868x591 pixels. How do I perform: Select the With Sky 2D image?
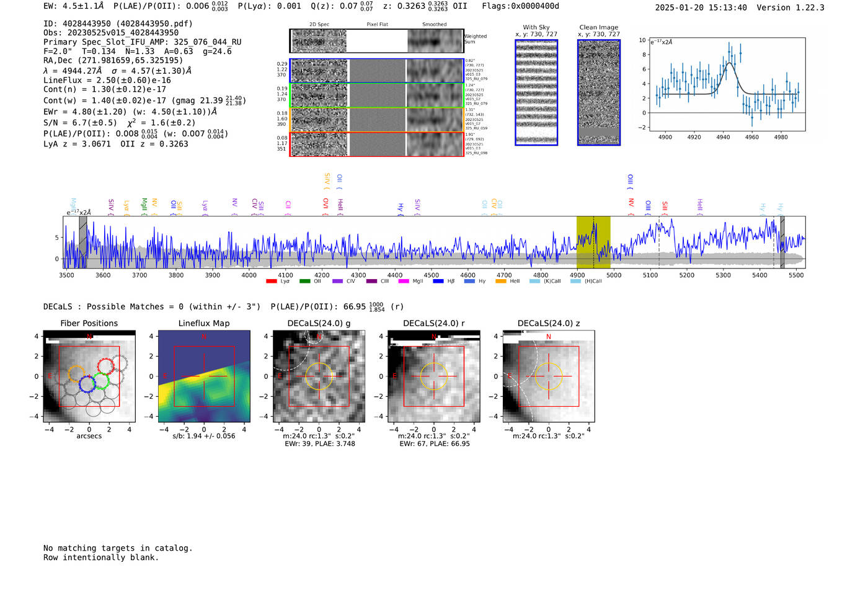536,92
